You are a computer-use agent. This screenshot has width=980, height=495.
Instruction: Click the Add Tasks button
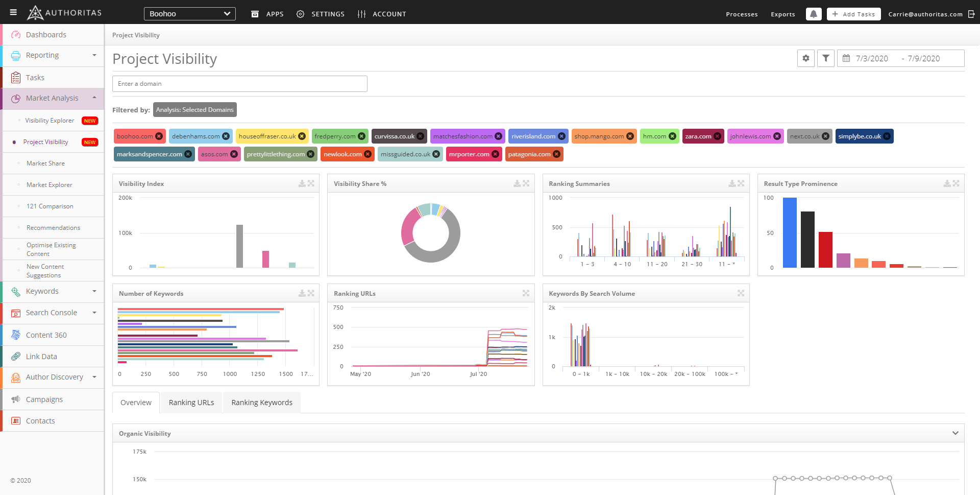[x=853, y=14]
